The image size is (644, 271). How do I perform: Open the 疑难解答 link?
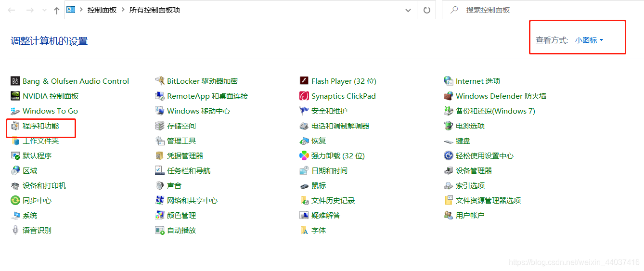click(326, 215)
